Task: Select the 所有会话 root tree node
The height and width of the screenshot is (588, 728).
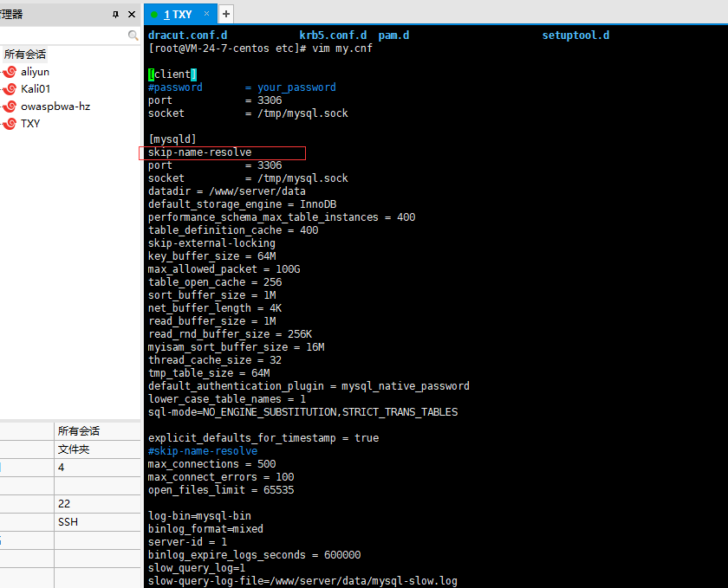Action: 25,55
